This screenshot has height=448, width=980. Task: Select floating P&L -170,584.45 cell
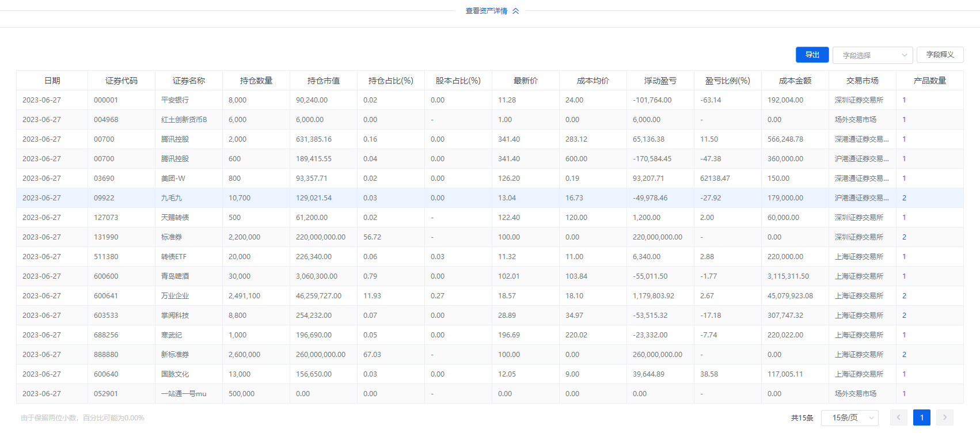click(x=660, y=159)
